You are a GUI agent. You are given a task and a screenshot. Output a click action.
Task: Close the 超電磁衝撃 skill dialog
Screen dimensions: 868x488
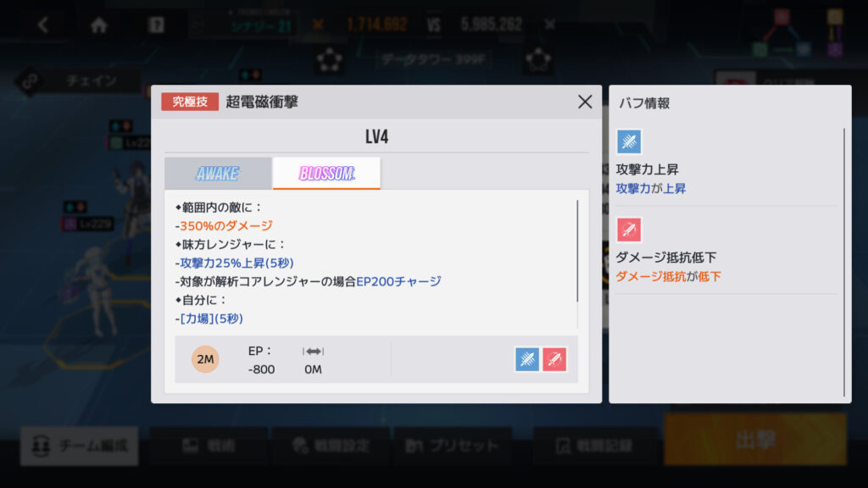[585, 102]
